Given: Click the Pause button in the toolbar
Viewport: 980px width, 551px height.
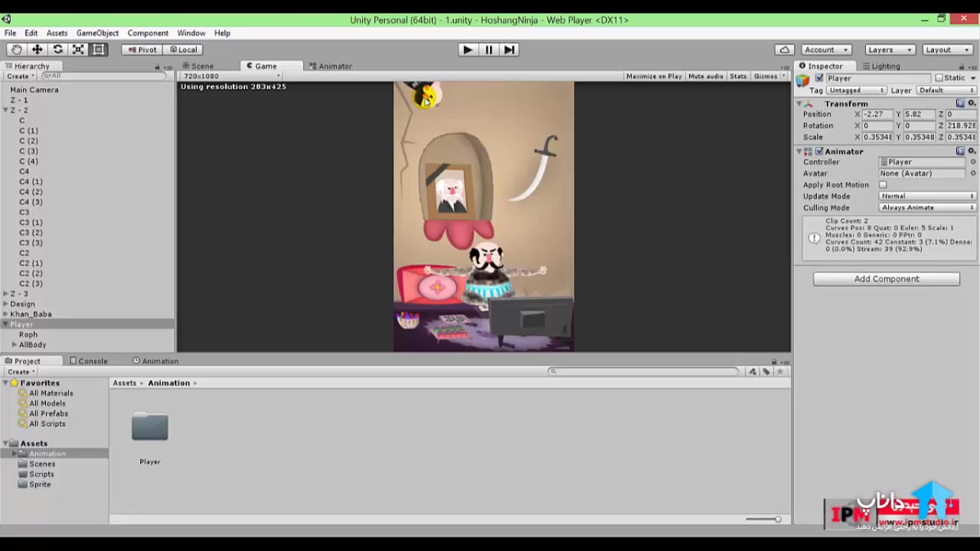Looking at the screenshot, I should coord(488,50).
